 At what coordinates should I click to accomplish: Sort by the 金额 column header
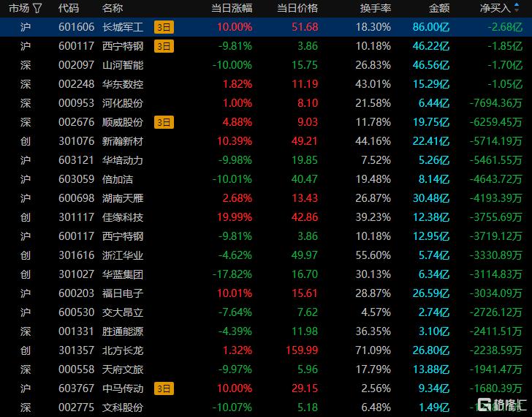point(439,8)
